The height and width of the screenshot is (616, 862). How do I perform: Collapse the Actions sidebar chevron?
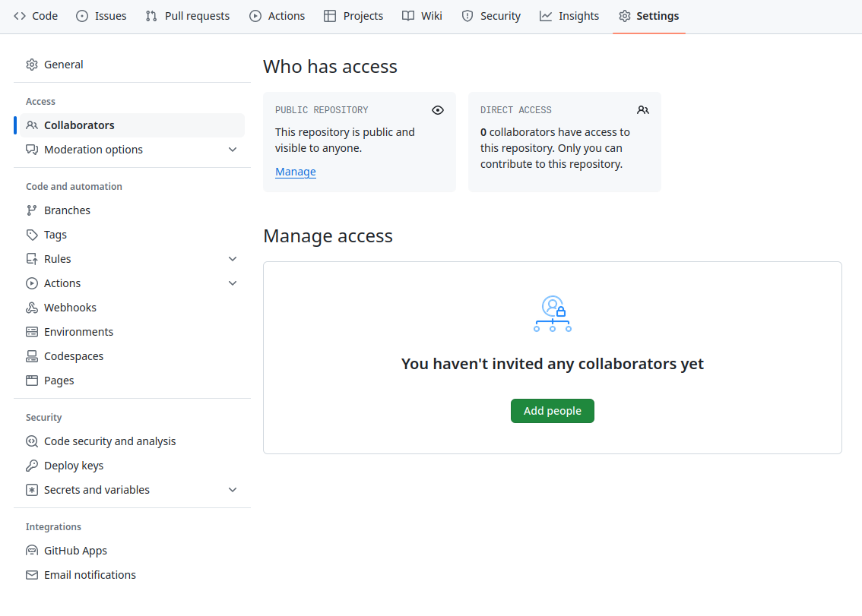point(232,283)
